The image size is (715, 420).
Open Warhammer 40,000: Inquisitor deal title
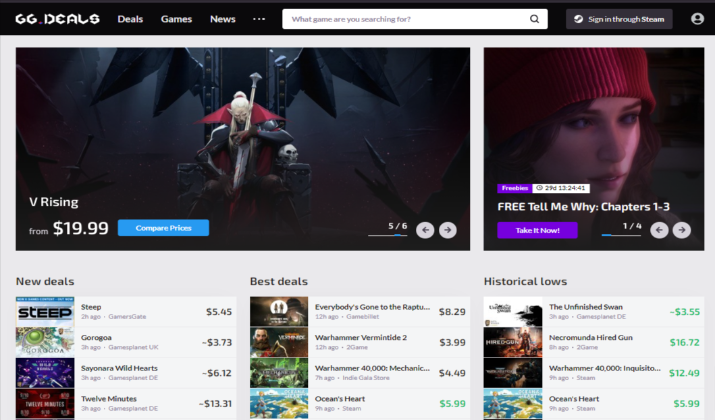point(605,368)
